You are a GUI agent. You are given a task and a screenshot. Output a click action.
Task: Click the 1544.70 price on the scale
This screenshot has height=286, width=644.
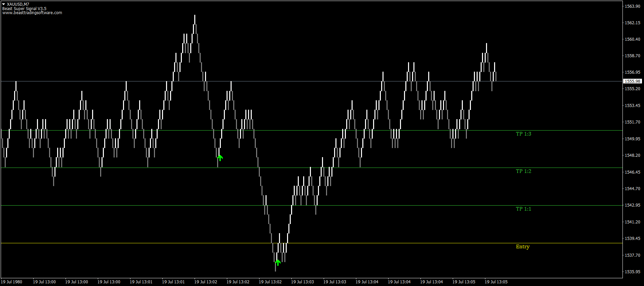633,189
